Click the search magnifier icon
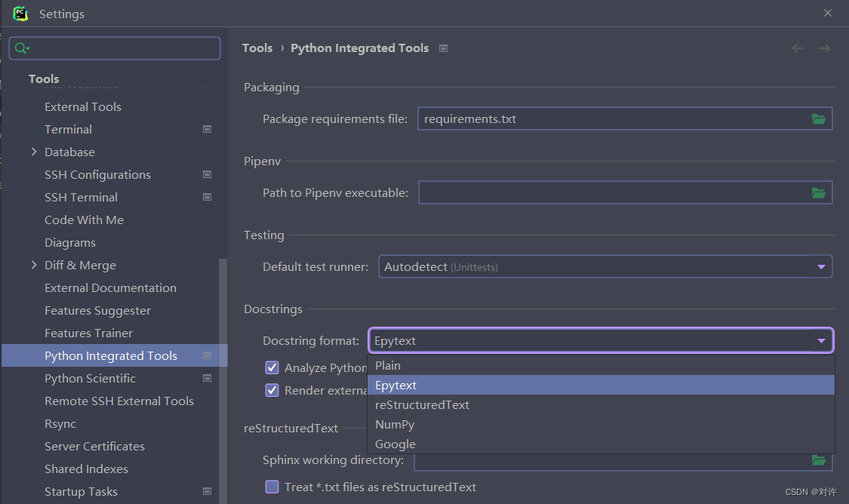This screenshot has height=504, width=849. point(21,48)
